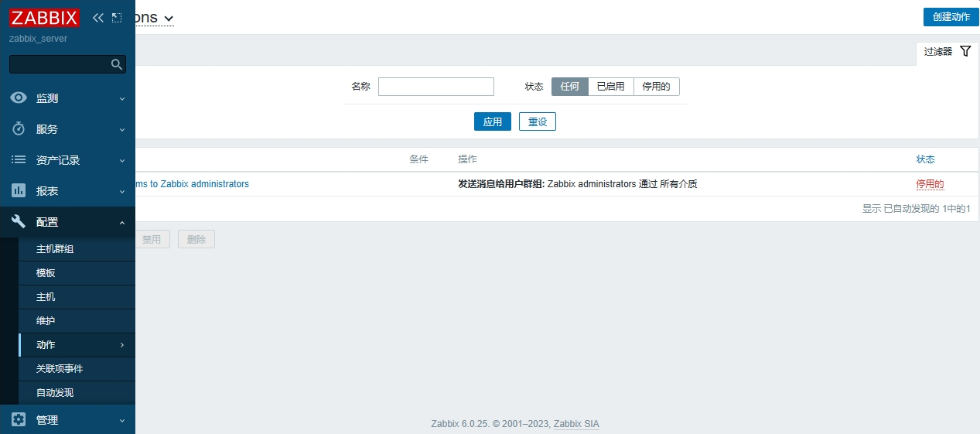Screen dimensions: 980x434
Task: Click the list icon for 资产记录
Action: pyautogui.click(x=19, y=160)
